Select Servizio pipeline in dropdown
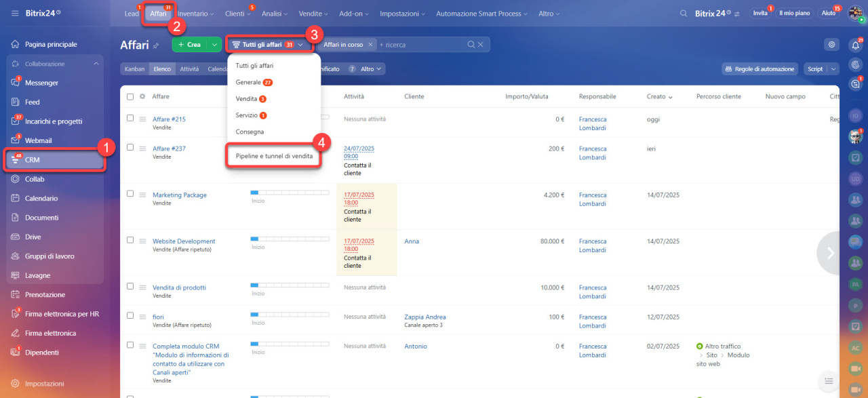 (x=251, y=115)
